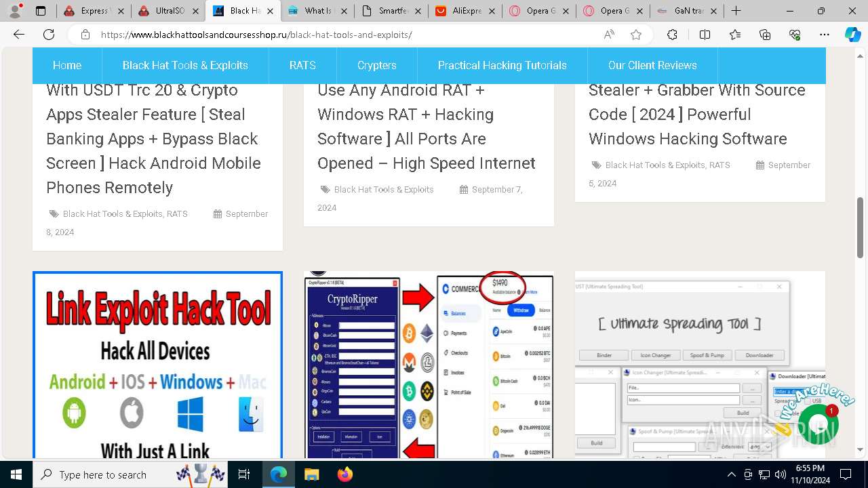This screenshot has width=868, height=488.
Task: Switch to the UltraISO tab
Action: click(x=168, y=11)
